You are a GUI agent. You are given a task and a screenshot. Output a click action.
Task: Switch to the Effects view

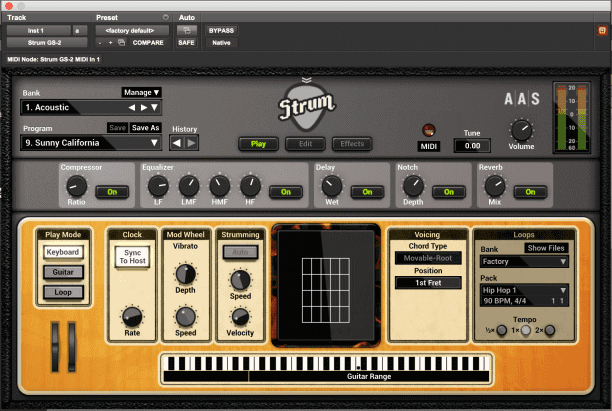tap(352, 144)
